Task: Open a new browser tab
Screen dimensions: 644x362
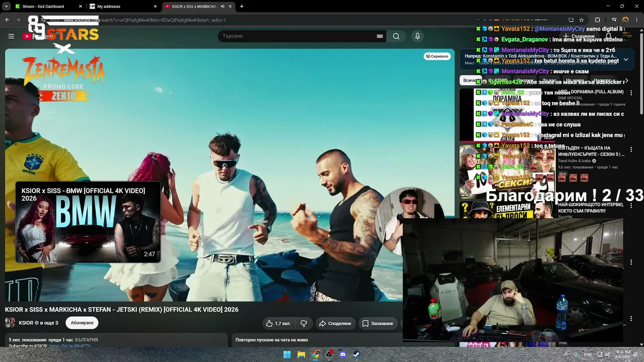Action: click(x=242, y=7)
